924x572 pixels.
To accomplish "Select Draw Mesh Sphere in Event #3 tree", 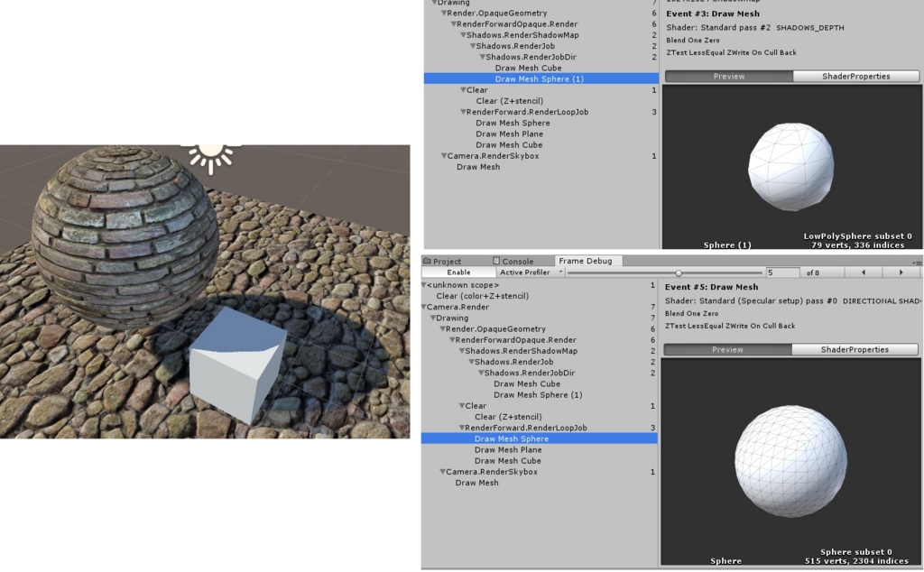I will (x=513, y=123).
